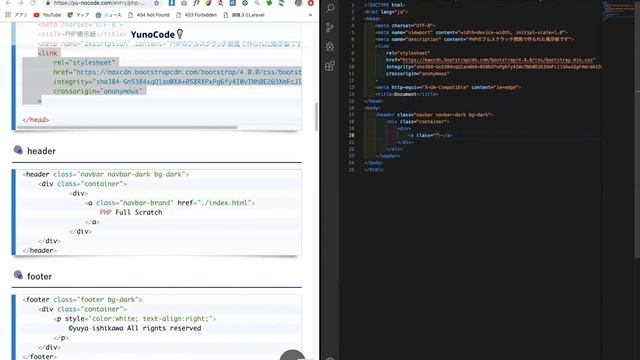640x360 pixels.
Task: Click horizontal scrollbar under head code block
Action: tap(127, 127)
